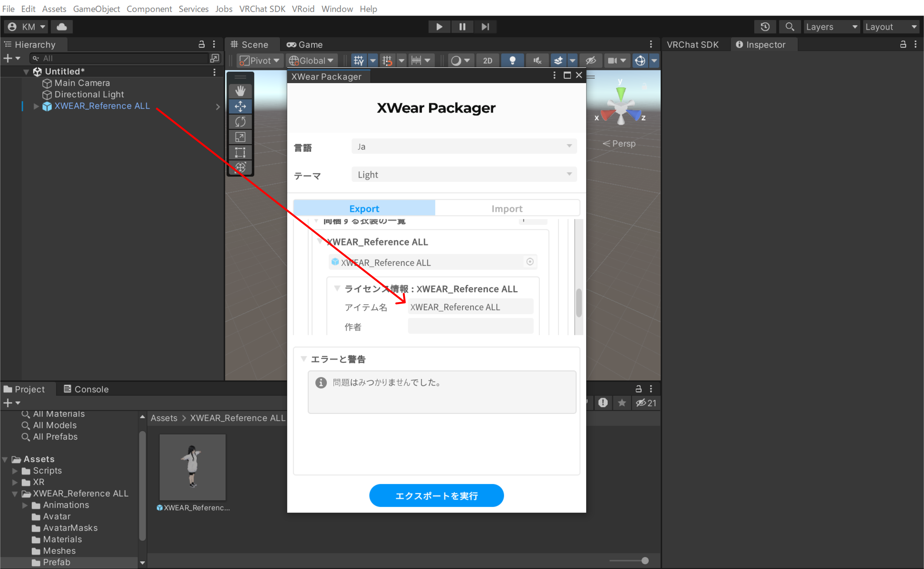Click Assets in the breadcrumb path

coord(164,418)
